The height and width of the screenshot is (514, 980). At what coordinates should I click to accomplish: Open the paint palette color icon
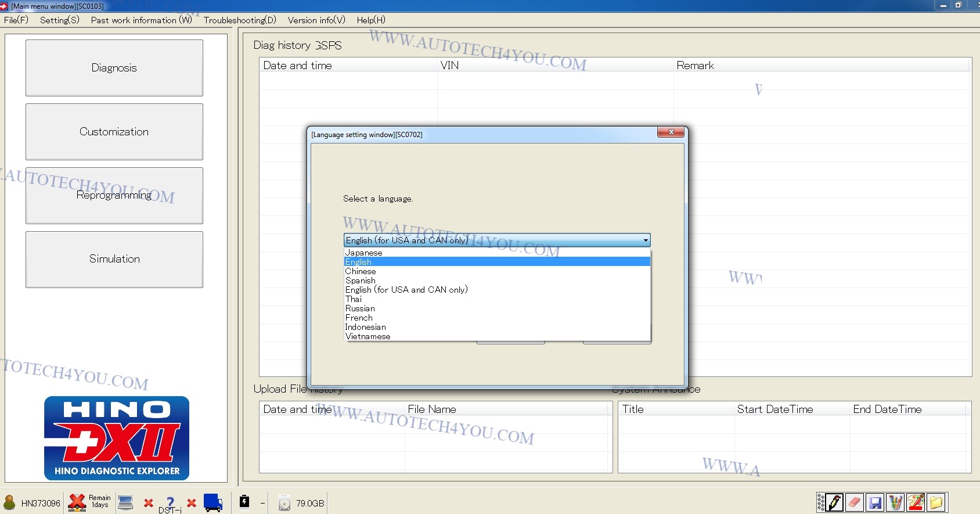(916, 502)
